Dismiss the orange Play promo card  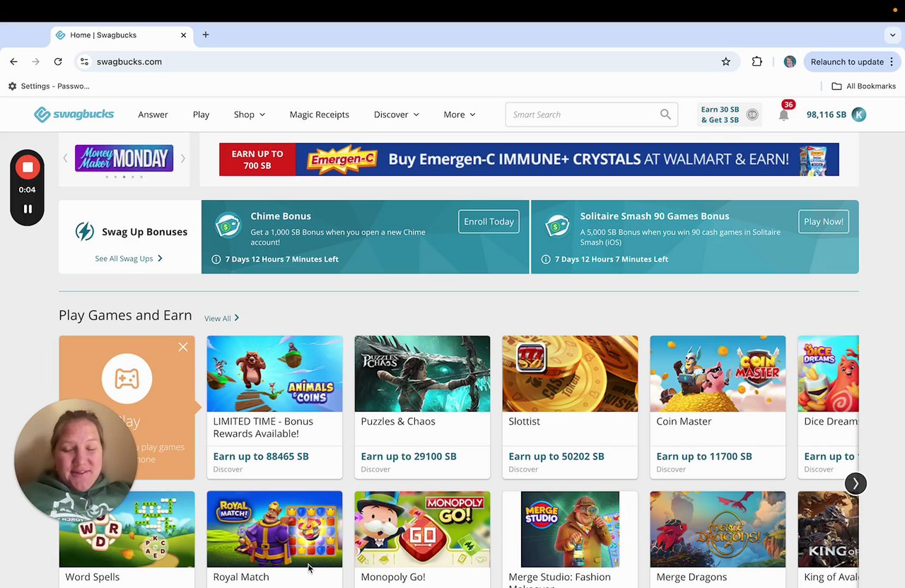[x=183, y=347]
